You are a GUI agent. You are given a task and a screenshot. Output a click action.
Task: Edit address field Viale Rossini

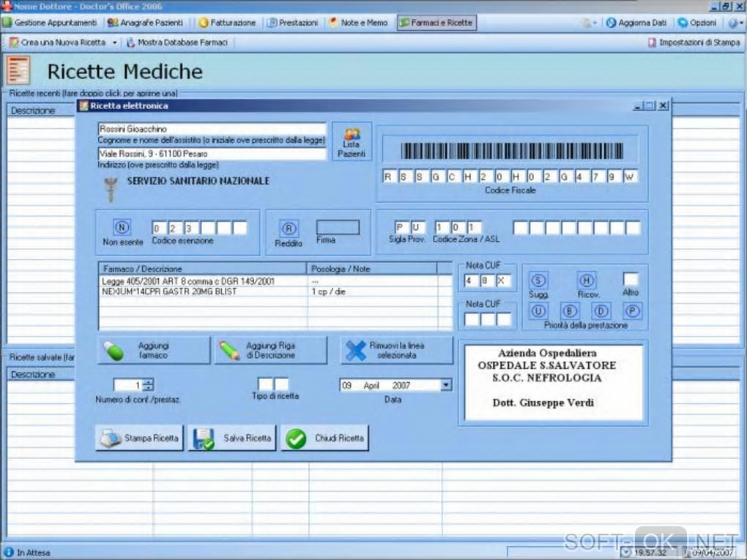pos(212,154)
